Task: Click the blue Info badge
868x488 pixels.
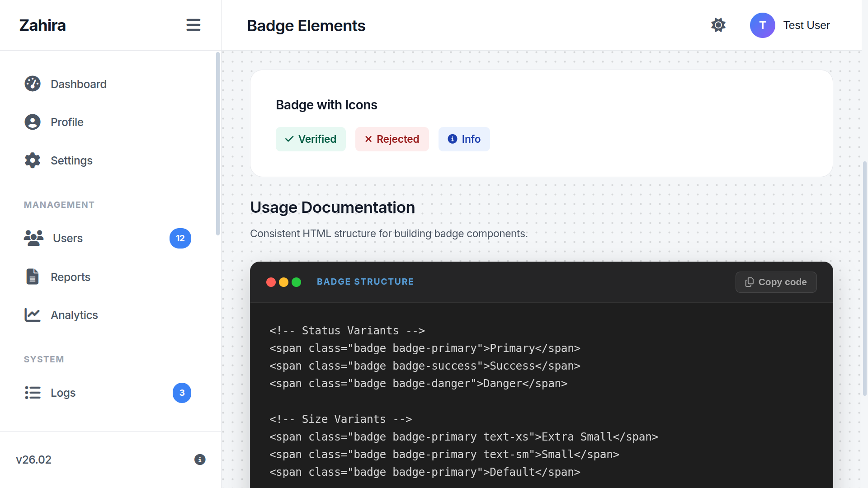Action: 464,139
